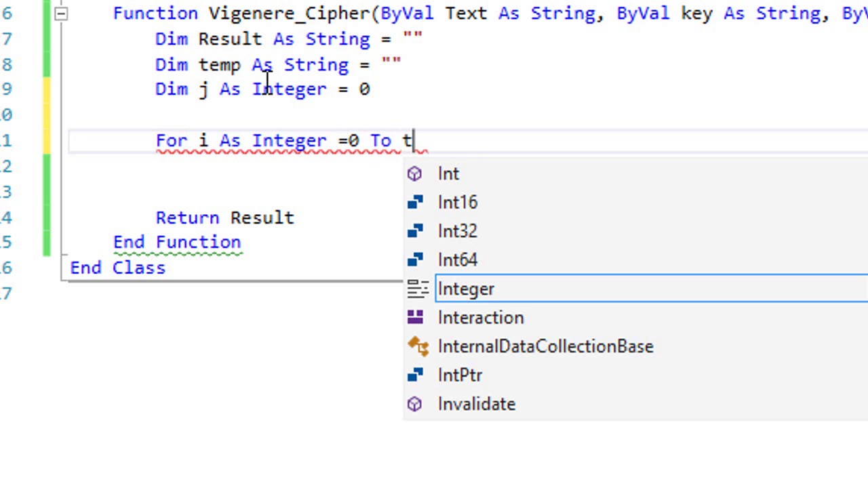Click the Int64 structure icon
The image size is (868, 488).
(415, 260)
